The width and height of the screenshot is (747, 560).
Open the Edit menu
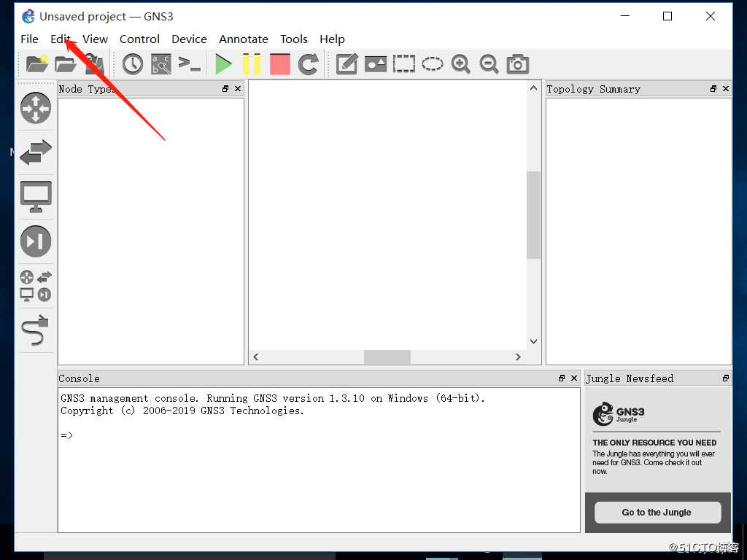[61, 39]
